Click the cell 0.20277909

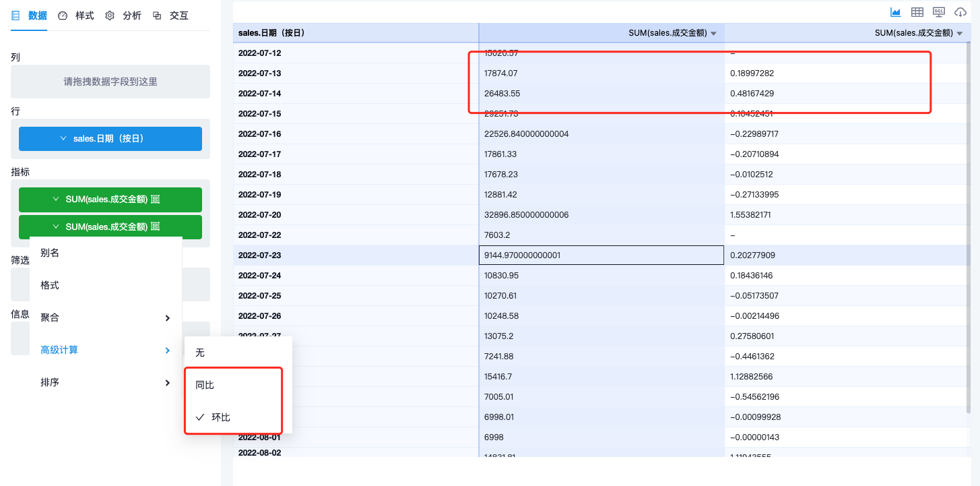848,255
